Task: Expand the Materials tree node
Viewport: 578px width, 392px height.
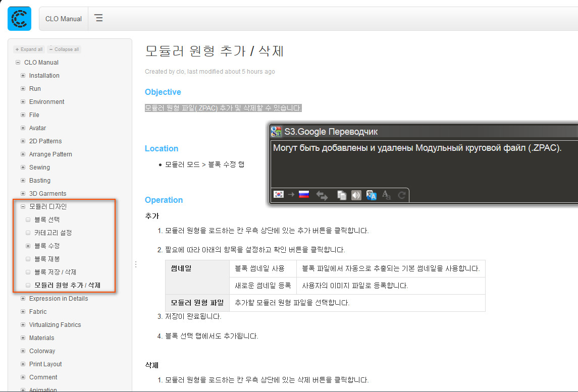Action: [x=23, y=338]
